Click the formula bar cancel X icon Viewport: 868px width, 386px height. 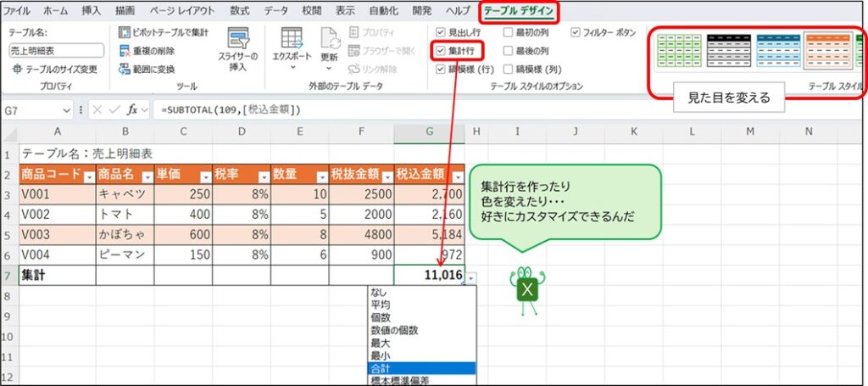(x=98, y=109)
